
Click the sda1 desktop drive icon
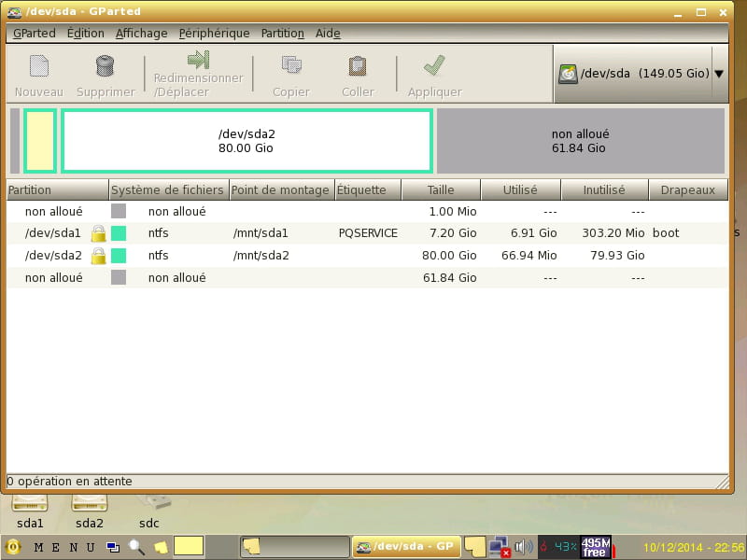pos(30,503)
